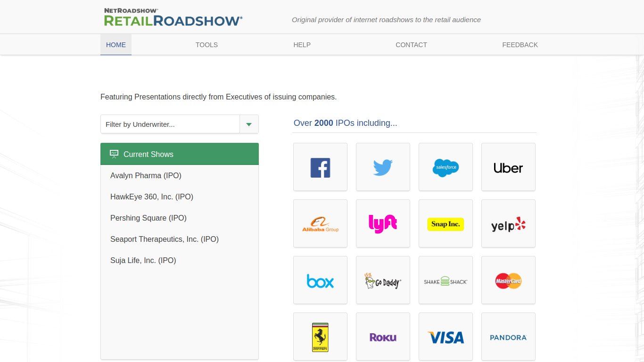Expand the underwriter filter green arrow

249,124
